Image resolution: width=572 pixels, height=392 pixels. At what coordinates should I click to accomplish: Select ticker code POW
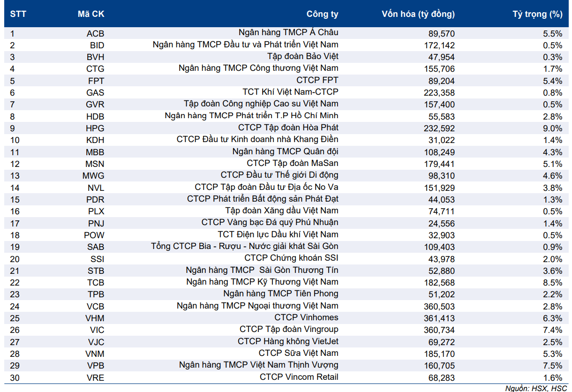tap(94, 235)
